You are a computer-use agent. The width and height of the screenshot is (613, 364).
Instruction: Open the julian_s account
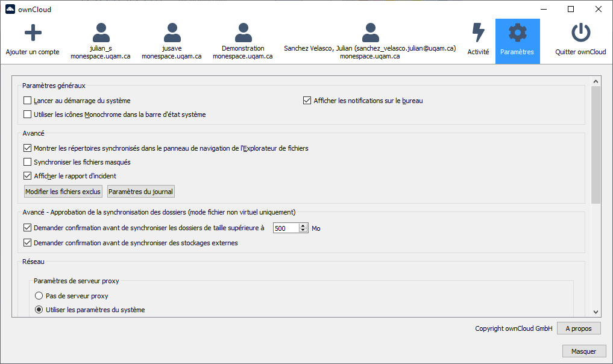coord(101,42)
